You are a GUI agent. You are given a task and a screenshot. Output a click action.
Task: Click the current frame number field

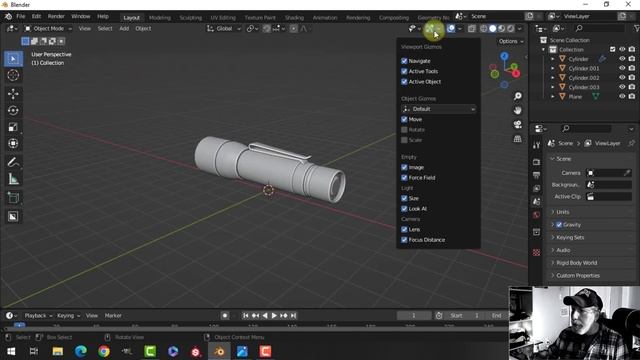(413, 316)
